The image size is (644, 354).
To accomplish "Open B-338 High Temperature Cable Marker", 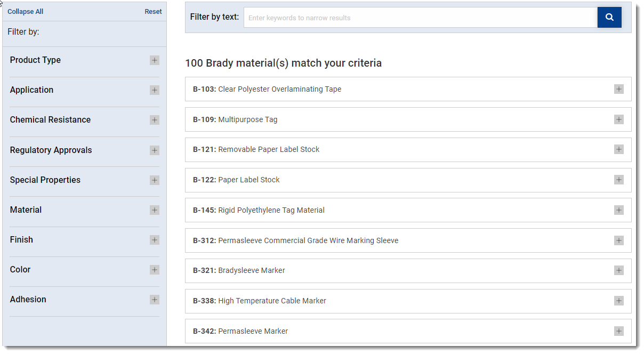I will [x=408, y=301].
